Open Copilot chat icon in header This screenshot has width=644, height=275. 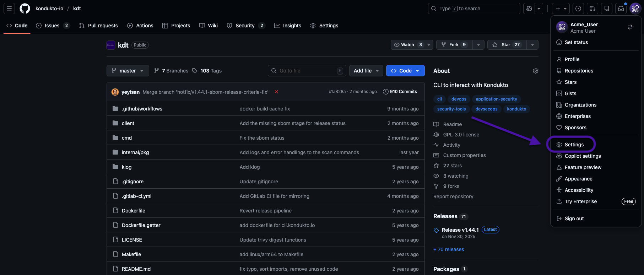coord(529,9)
